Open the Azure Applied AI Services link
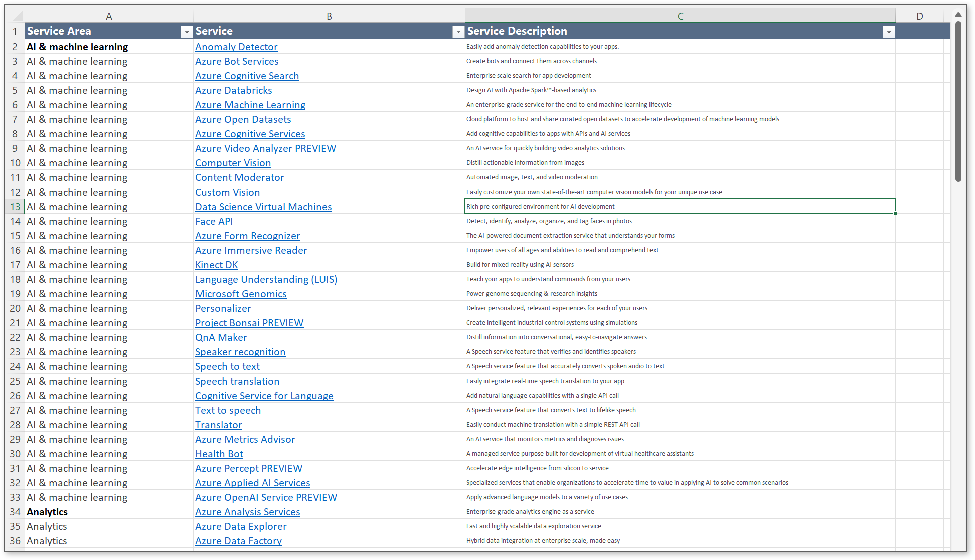The height and width of the screenshot is (560, 975). 253,483
